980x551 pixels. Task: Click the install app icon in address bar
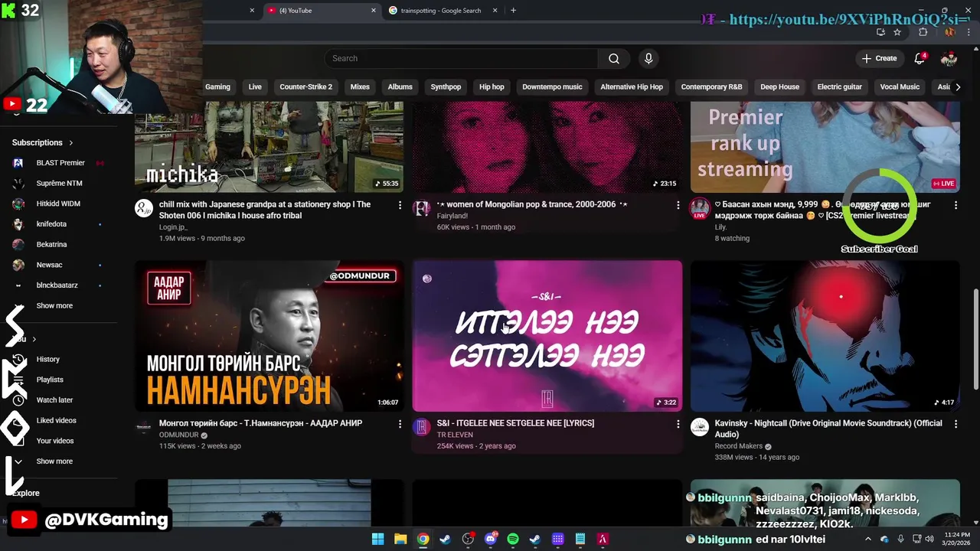pos(880,32)
